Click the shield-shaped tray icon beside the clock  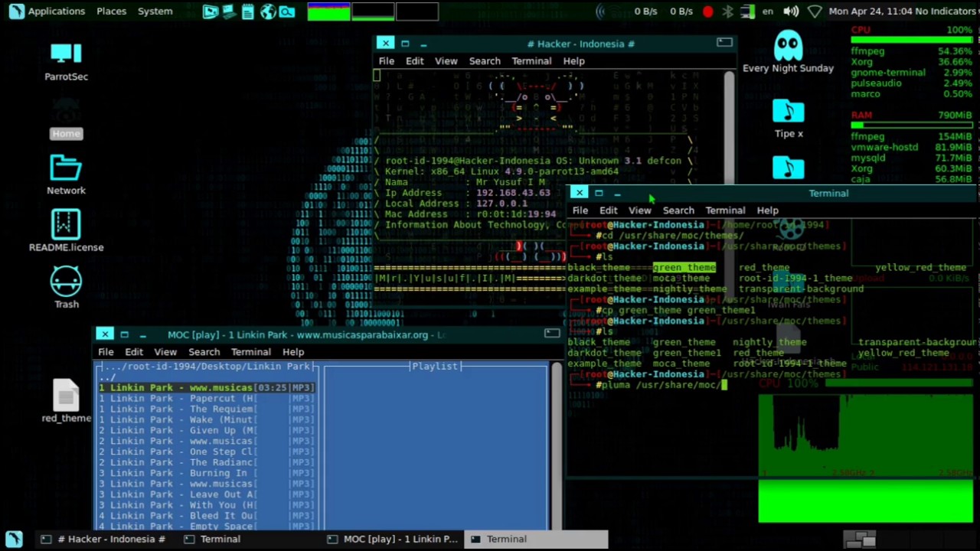tap(815, 11)
